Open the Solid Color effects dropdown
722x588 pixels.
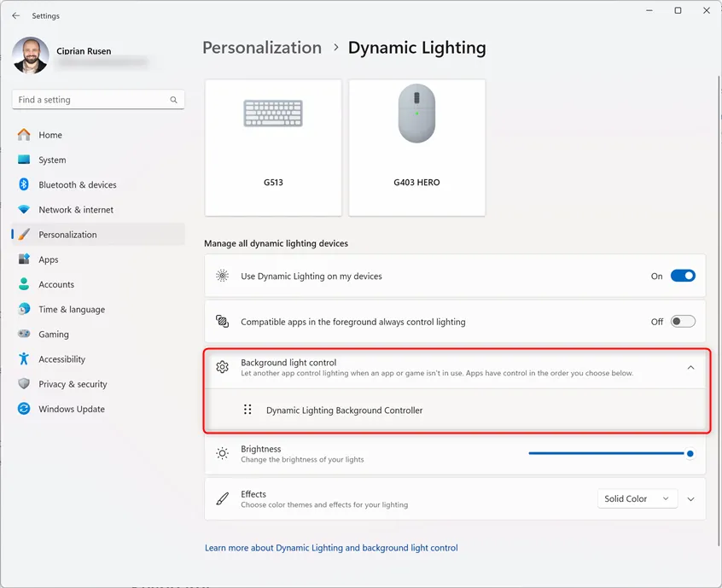636,498
